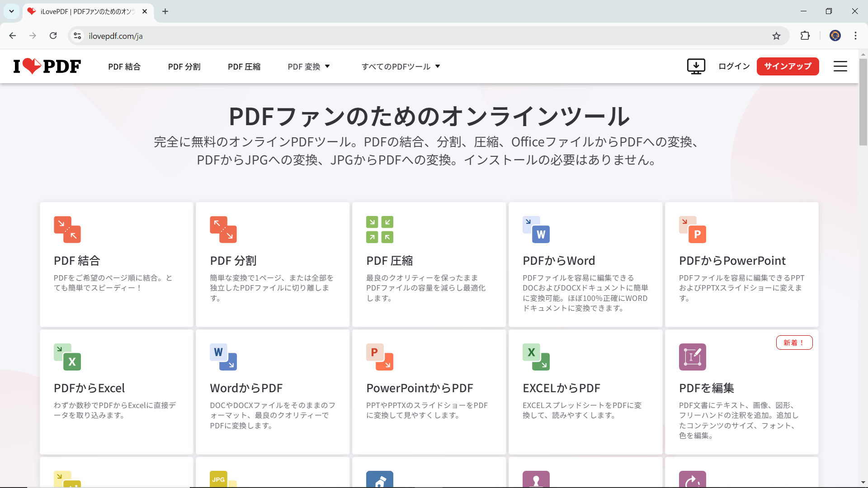Image resolution: width=868 pixels, height=488 pixels.
Task: Click the green PDF 圧縮 compress icon
Action: click(380, 230)
